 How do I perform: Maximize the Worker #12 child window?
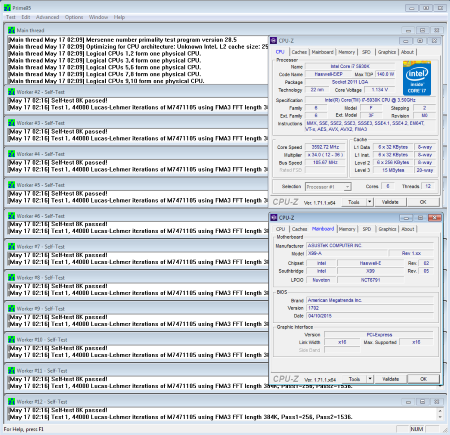click(x=422, y=402)
